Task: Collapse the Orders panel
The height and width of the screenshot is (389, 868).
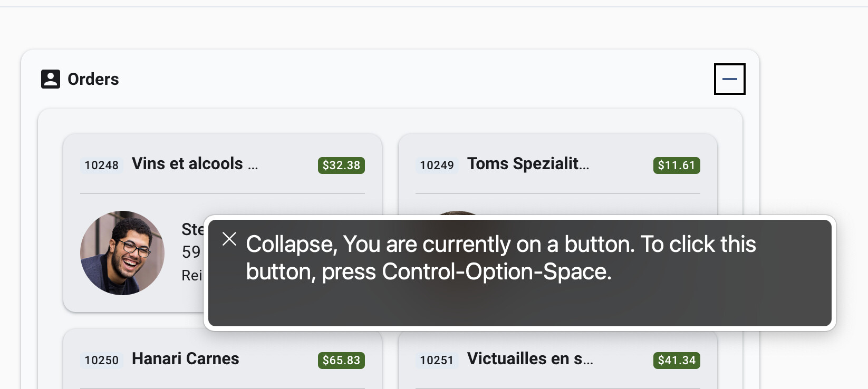Action: point(729,79)
